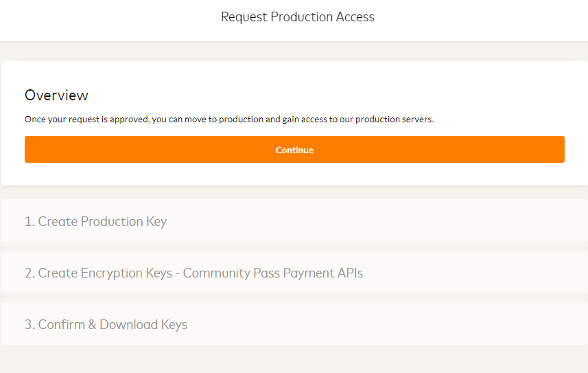Click the Overview section heading
Viewport: 588px width, 373px height.
[56, 95]
